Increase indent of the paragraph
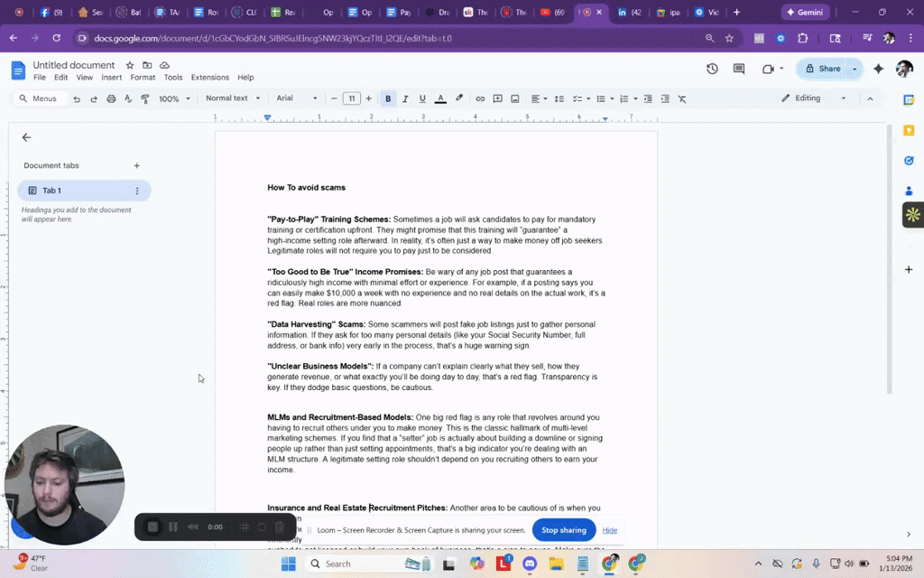 [665, 99]
